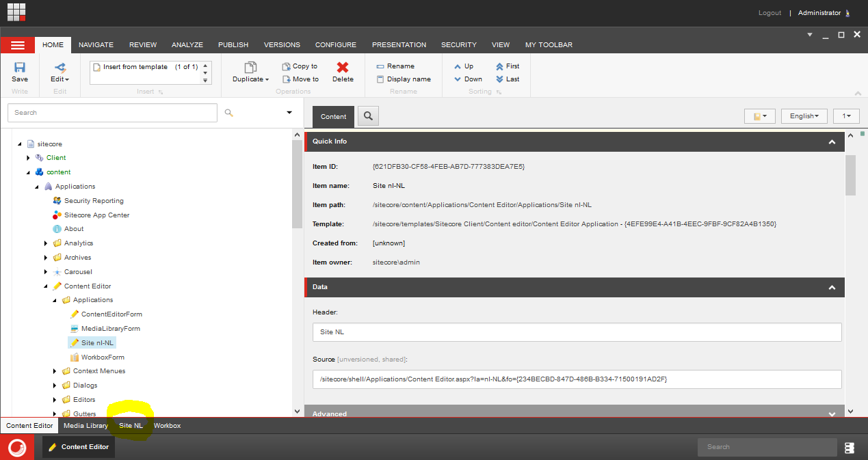Open the tree search options dropdown arrow
This screenshot has width=868, height=460.
(289, 113)
